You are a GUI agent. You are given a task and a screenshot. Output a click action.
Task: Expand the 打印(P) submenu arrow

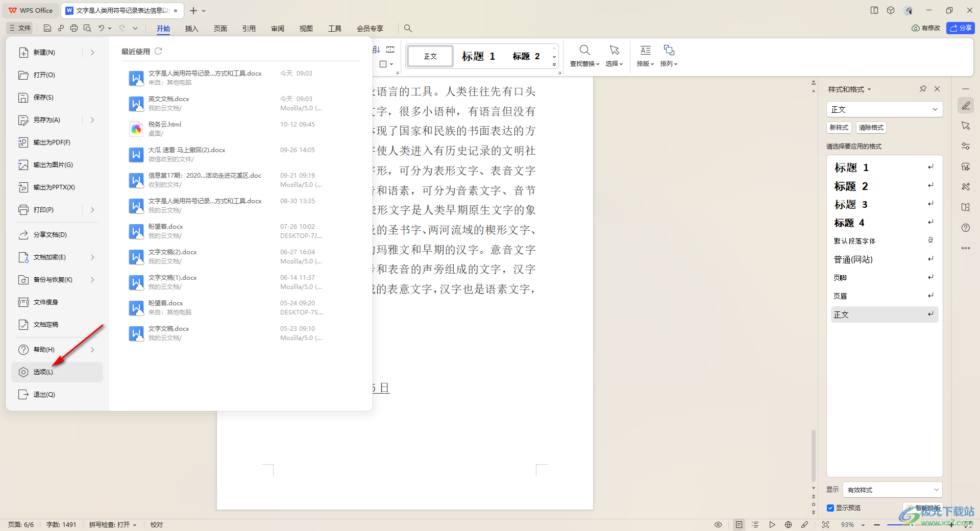(92, 209)
